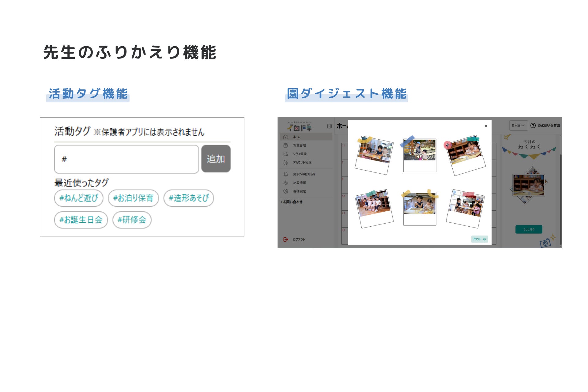Click the playground photo in the top center
Image resolution: width=588 pixels, height=392 pixels.
[x=420, y=150]
